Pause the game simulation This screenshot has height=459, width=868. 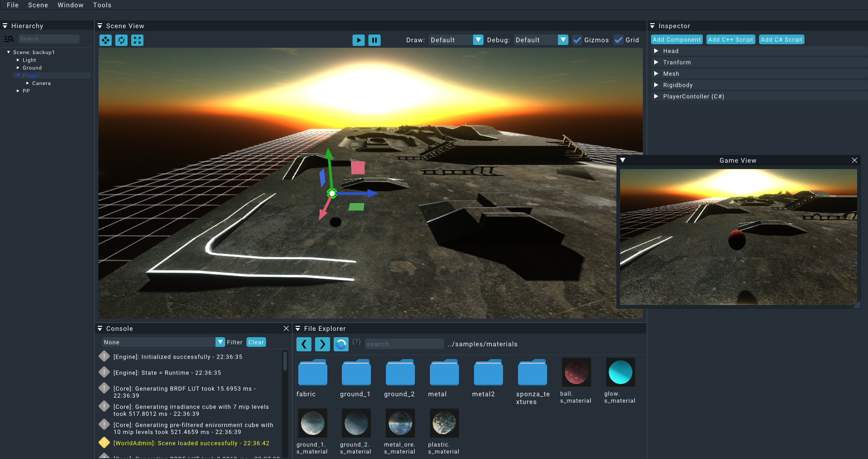point(375,40)
